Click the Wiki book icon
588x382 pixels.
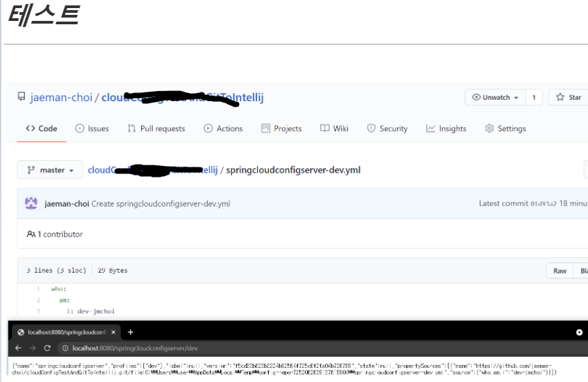[x=325, y=128]
